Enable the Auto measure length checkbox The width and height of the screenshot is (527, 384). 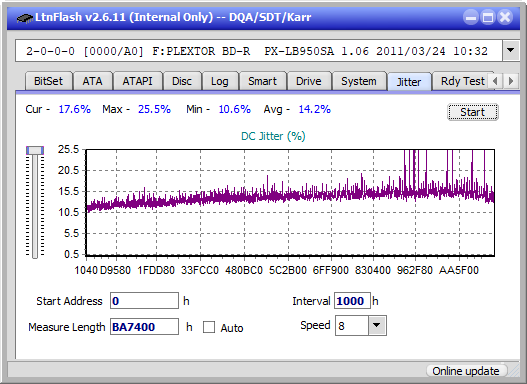pos(209,327)
